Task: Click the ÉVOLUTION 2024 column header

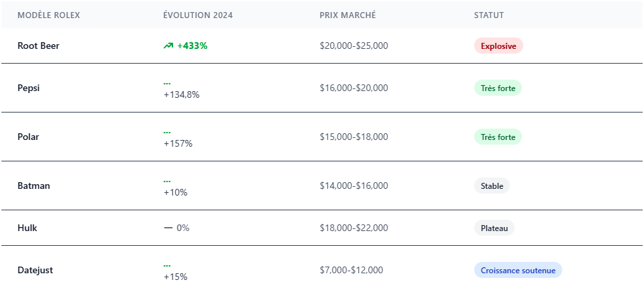Action: [198, 15]
